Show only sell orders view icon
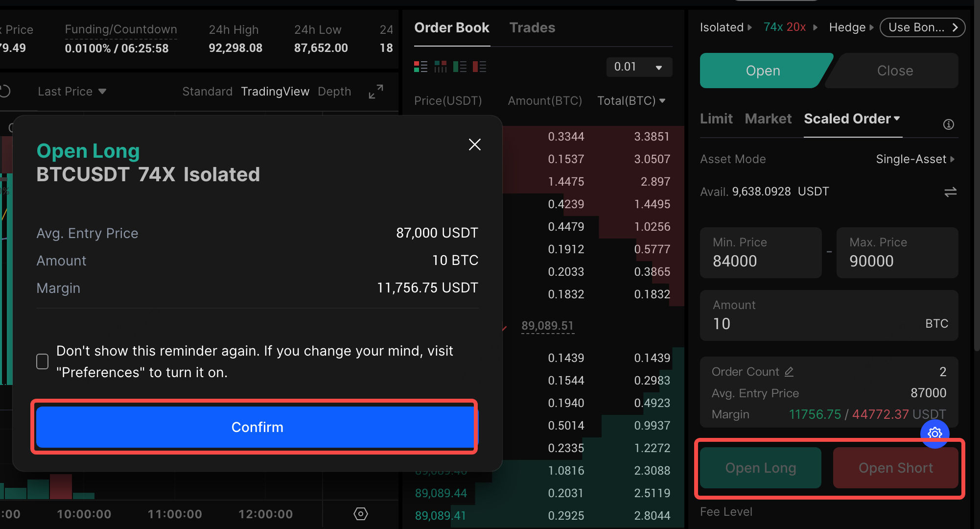 [479, 67]
